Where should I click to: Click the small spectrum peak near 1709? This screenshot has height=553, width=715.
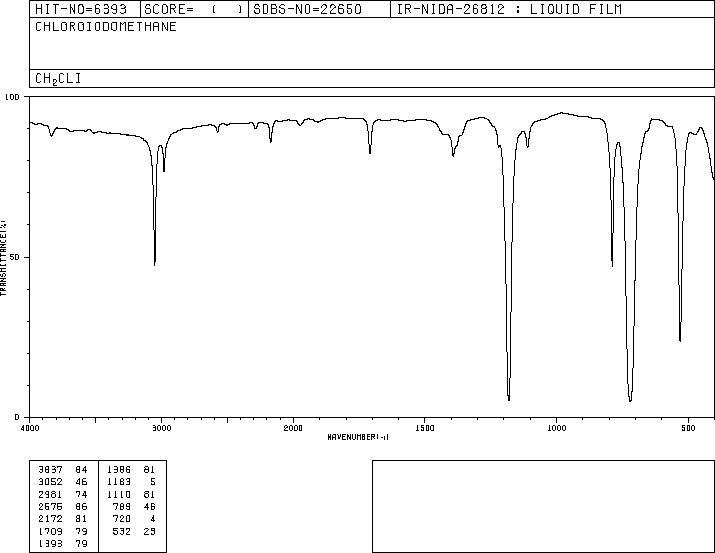pyautogui.click(x=370, y=152)
